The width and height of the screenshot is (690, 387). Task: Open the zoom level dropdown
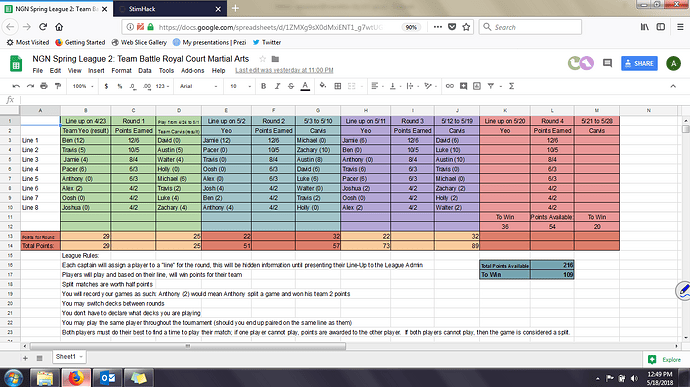(83, 86)
